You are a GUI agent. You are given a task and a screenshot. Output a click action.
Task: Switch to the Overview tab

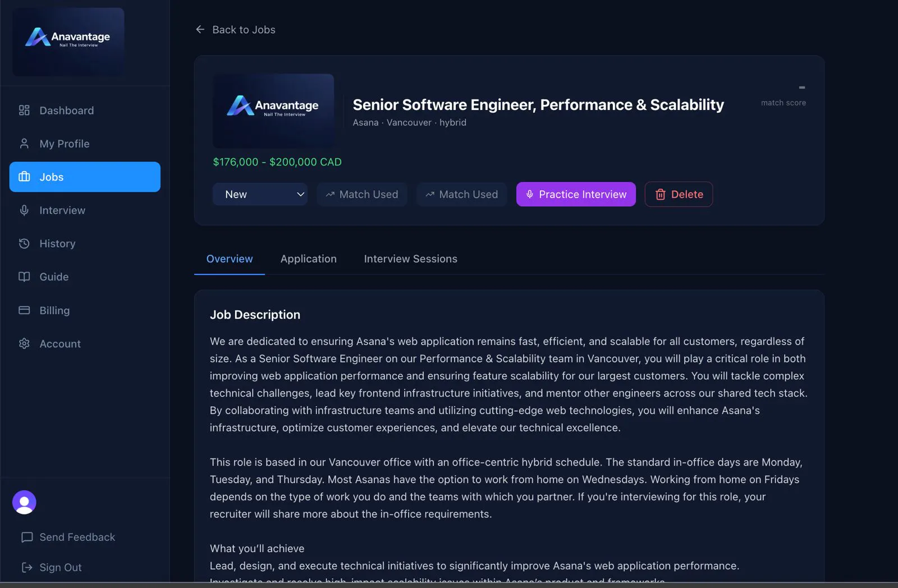click(230, 259)
